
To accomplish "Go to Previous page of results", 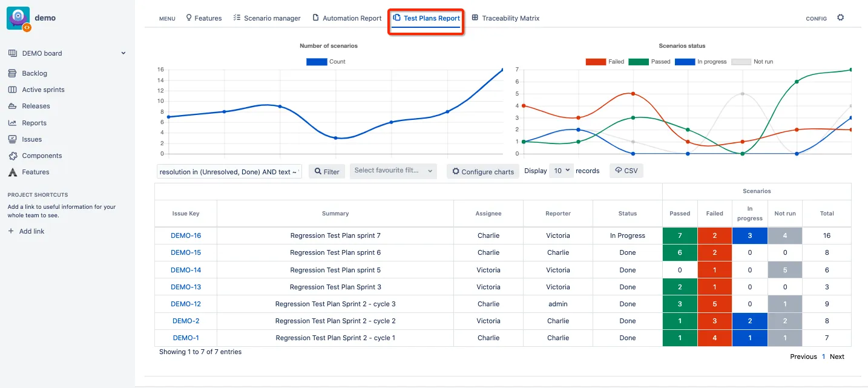I will click(803, 357).
